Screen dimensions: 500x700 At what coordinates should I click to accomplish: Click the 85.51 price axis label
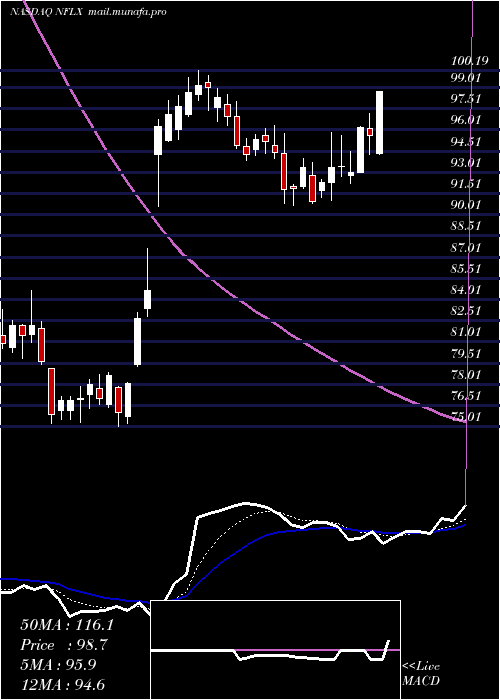[x=467, y=269]
